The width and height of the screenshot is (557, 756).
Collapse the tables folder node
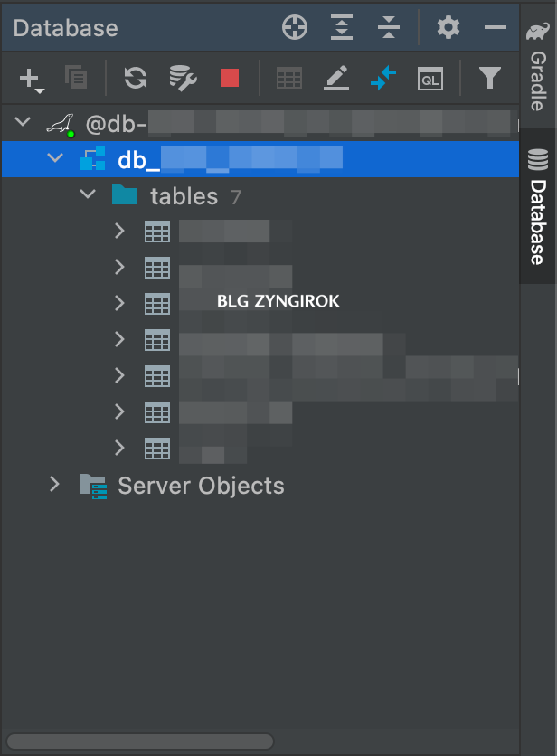point(87,194)
